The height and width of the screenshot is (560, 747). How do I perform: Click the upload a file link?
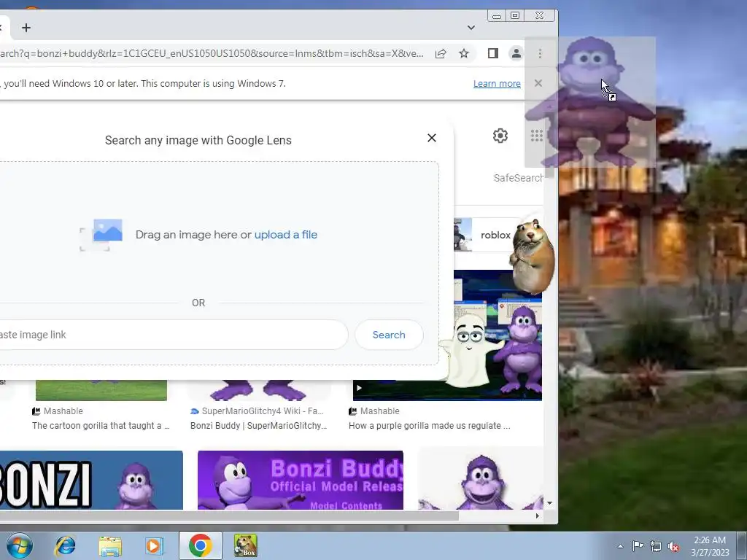(286, 235)
